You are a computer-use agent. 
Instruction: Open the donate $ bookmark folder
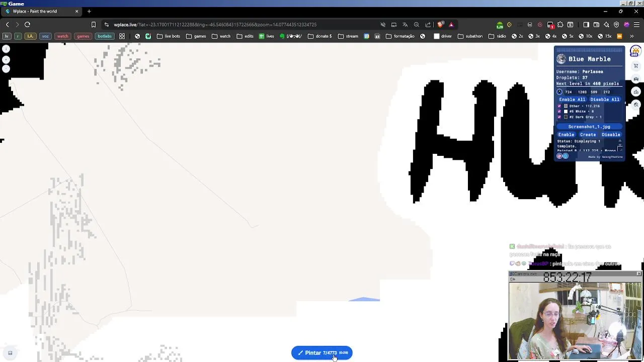[x=319, y=36]
